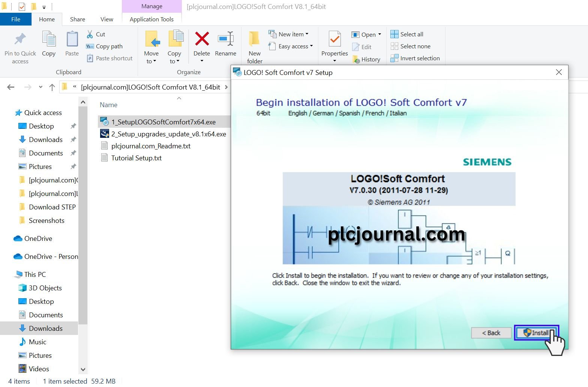588x387 pixels.
Task: Click Select all
Action: tap(407, 34)
